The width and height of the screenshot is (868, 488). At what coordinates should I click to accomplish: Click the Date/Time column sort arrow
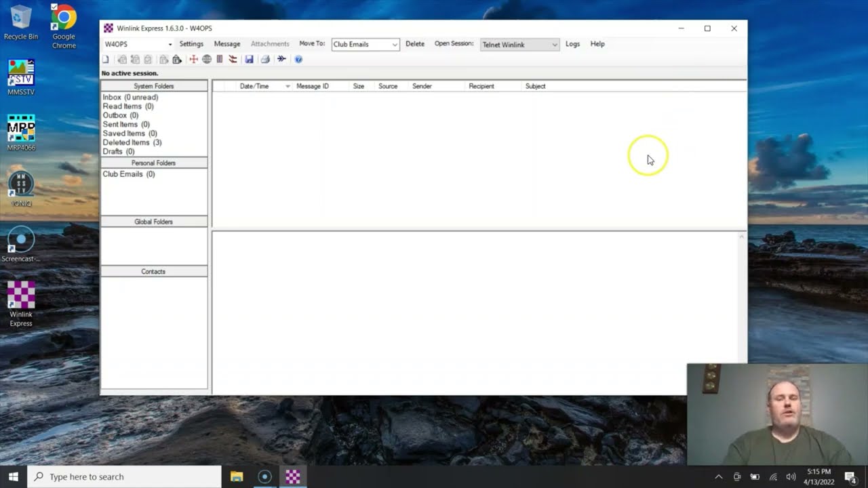click(x=288, y=87)
